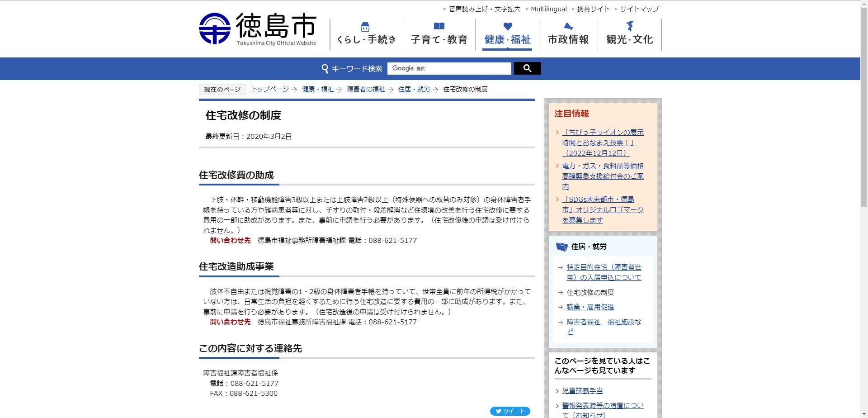Viewport: 868px width, 418px height.
Task: Click the FAX:088-621-5300 text
Action: click(x=244, y=393)
